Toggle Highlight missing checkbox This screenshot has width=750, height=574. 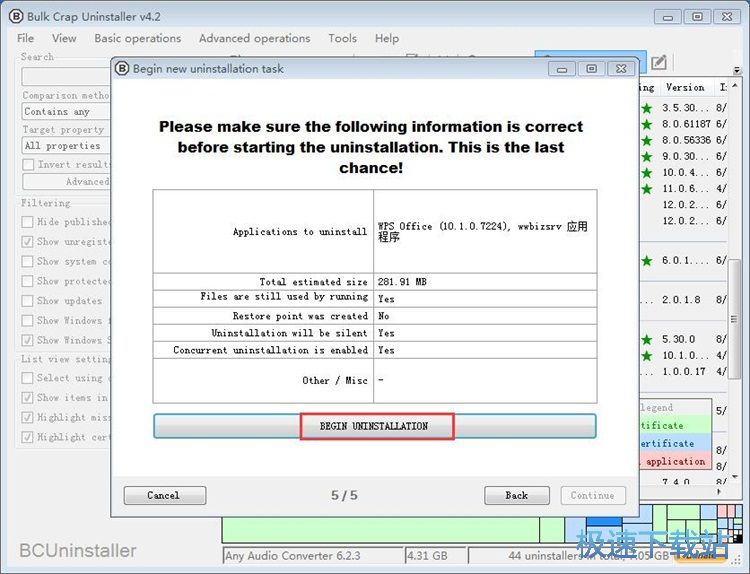point(27,417)
